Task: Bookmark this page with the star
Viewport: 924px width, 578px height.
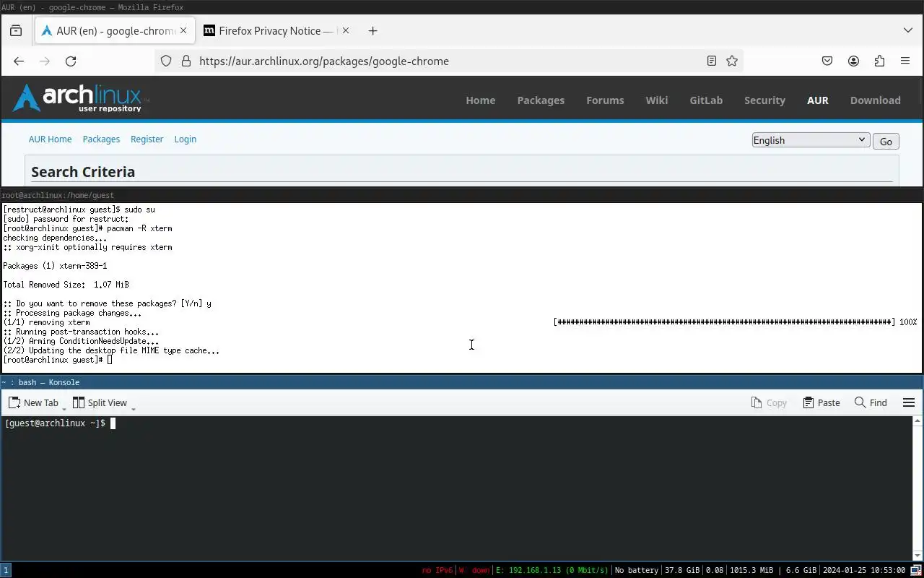Action: [x=732, y=61]
